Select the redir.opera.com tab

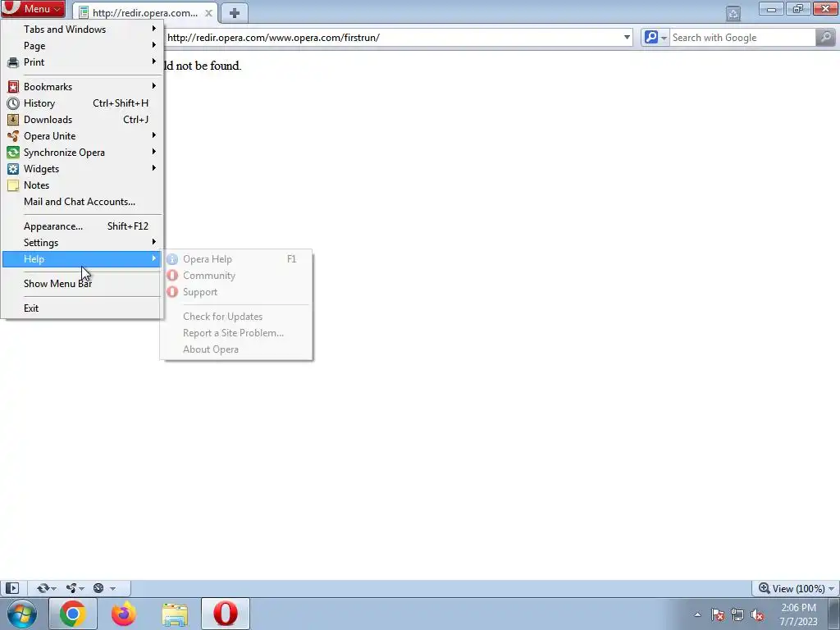click(x=145, y=13)
